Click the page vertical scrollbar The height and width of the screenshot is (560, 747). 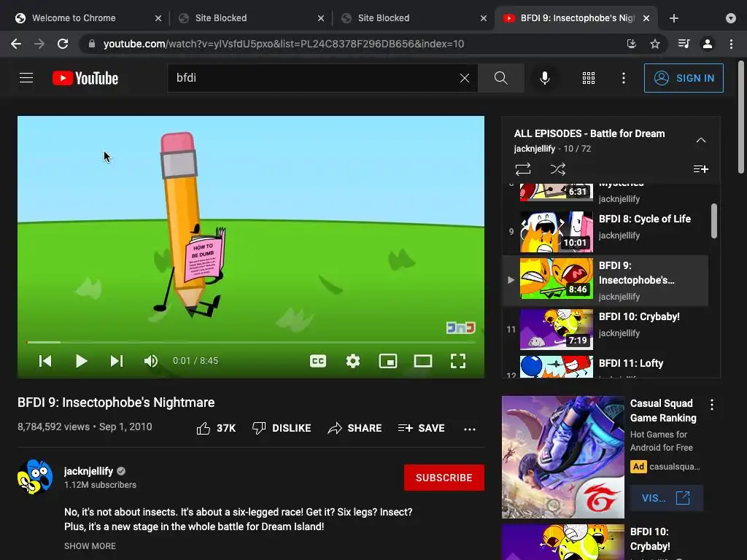point(741,117)
